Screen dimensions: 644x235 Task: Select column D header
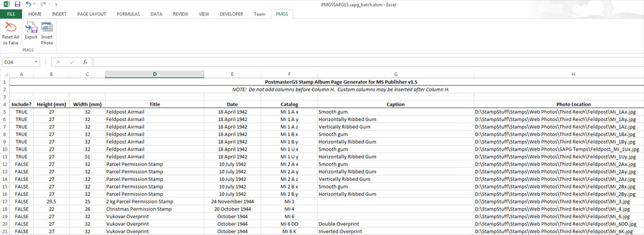tap(155, 74)
